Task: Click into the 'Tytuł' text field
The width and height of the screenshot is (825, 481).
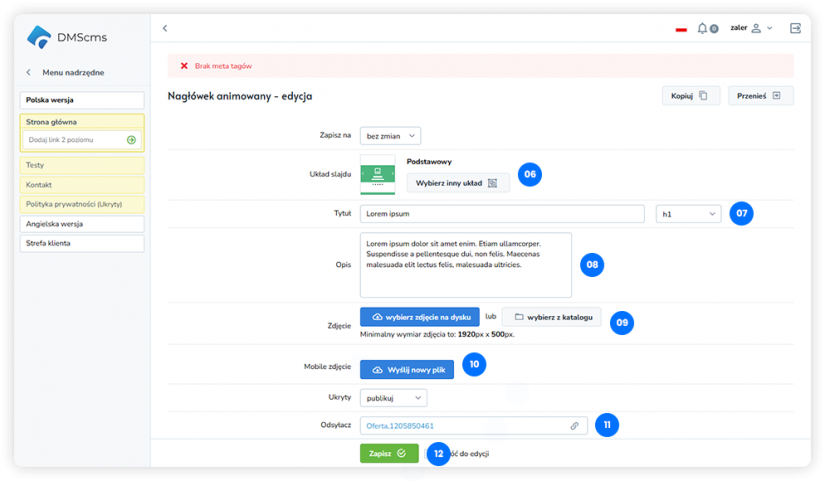Action: point(501,214)
